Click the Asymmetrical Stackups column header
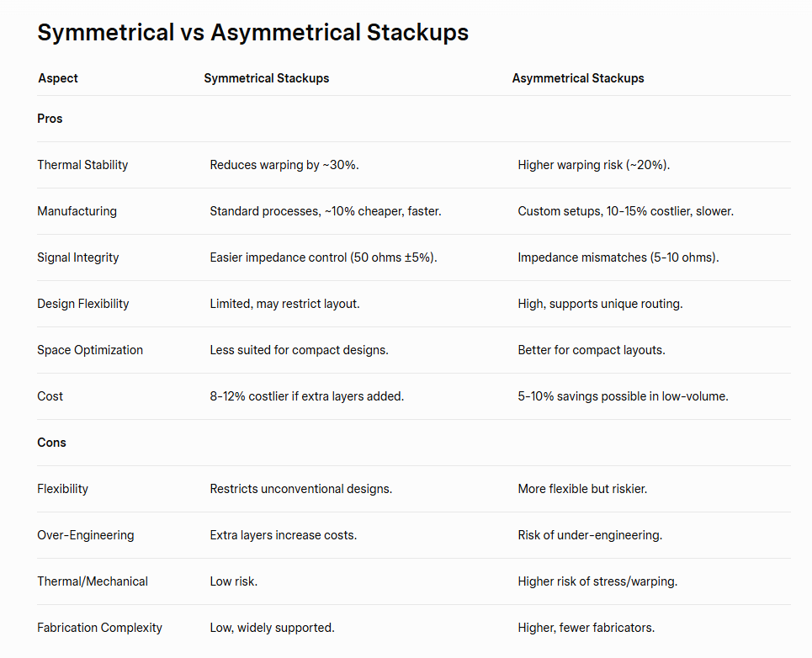The image size is (812, 658). pos(578,78)
